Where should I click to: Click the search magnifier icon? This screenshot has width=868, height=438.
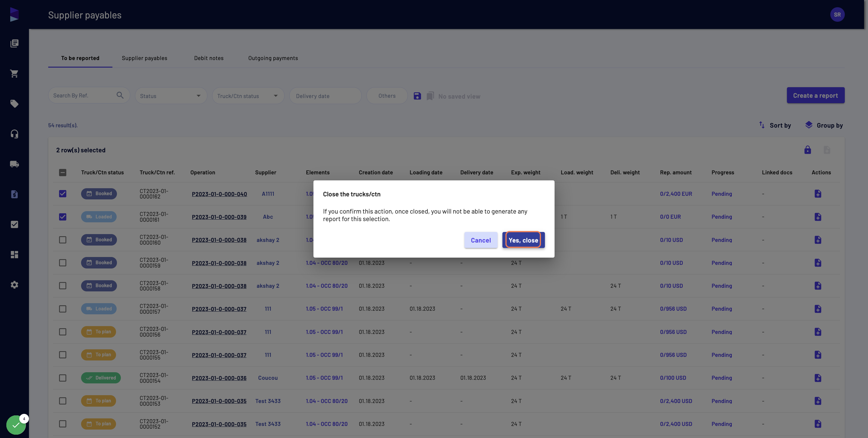(120, 95)
